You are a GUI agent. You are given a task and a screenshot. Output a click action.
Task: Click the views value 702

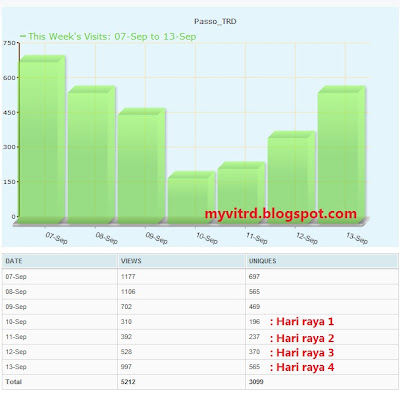pyautogui.click(x=126, y=307)
